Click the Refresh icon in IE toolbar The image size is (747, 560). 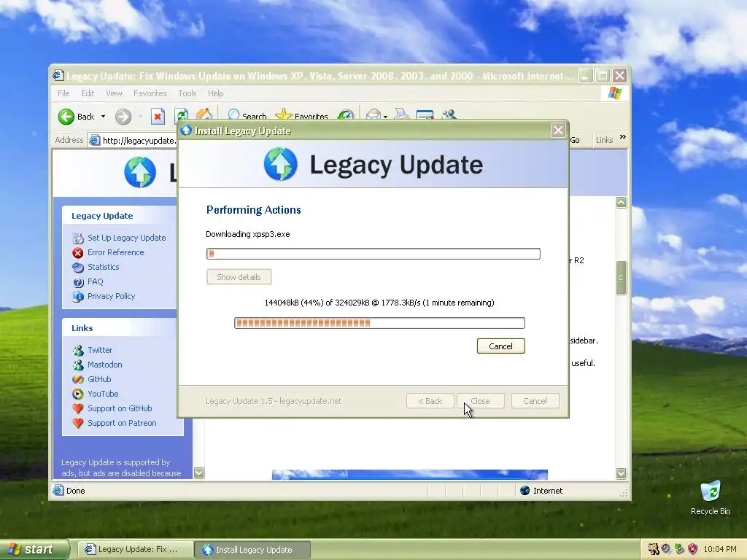tap(182, 115)
